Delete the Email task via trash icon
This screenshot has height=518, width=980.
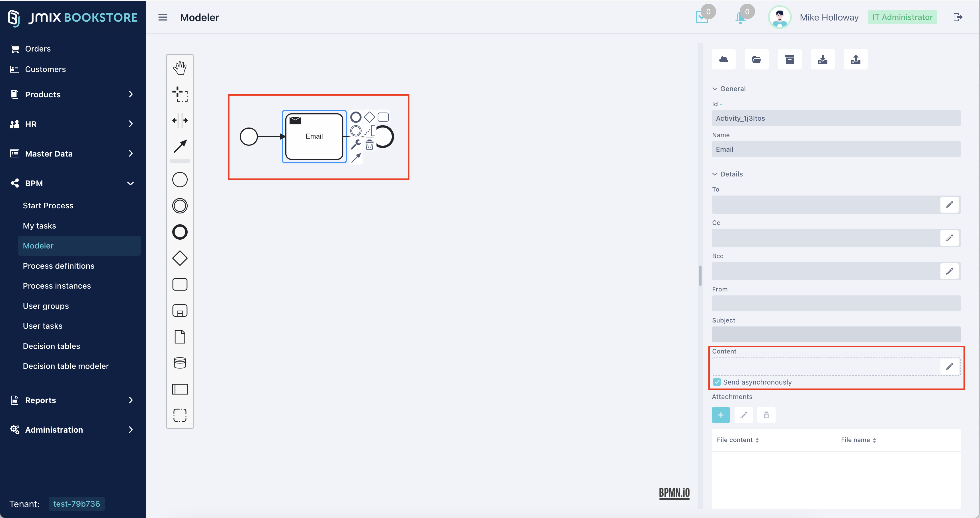pos(369,145)
